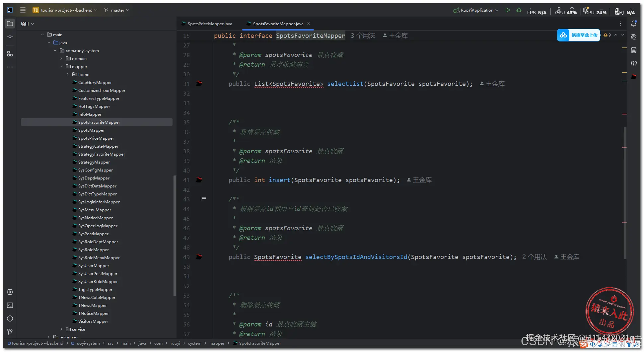Open the Maven tool window icon

[x=634, y=63]
